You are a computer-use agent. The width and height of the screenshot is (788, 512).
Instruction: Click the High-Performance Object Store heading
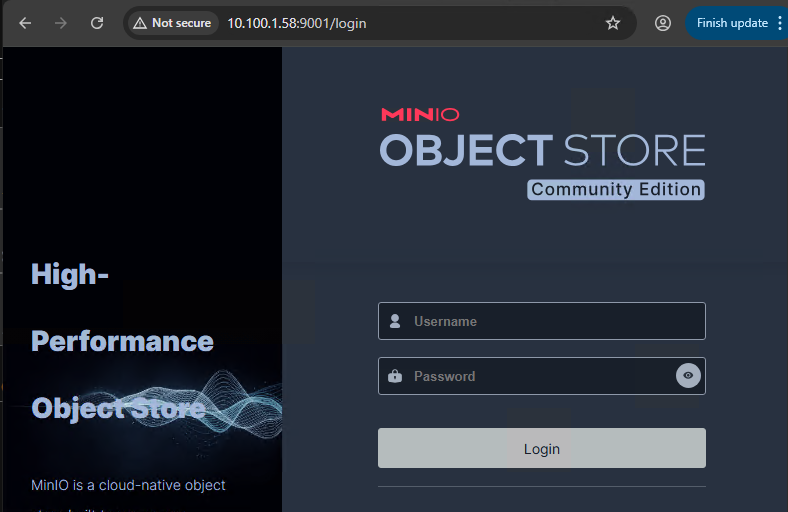[x=122, y=341]
